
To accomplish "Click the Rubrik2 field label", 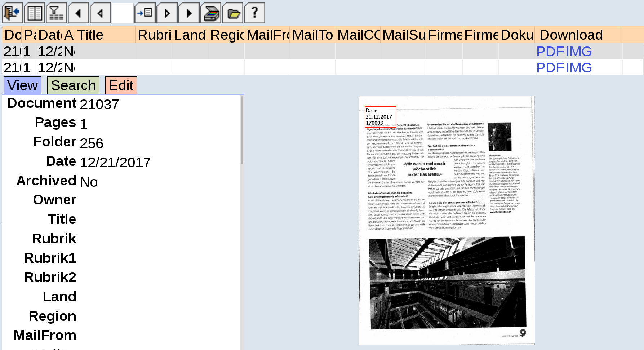I will coord(50,277).
